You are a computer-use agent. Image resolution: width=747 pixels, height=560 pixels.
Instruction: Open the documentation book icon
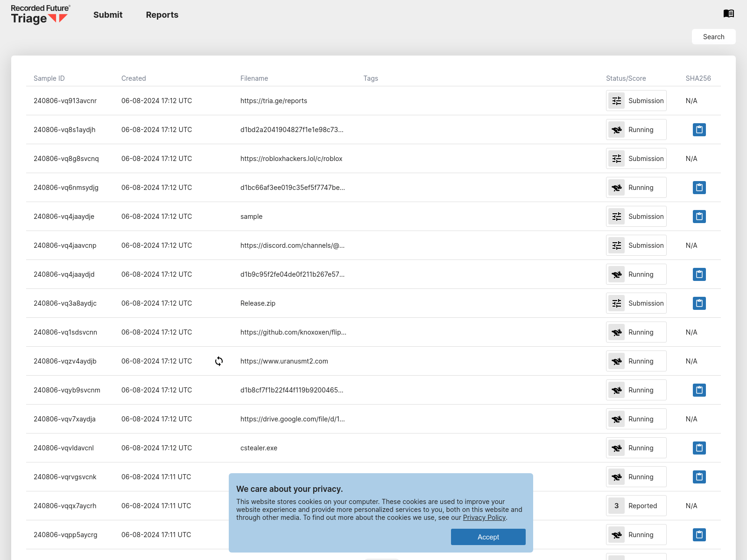pos(728,14)
